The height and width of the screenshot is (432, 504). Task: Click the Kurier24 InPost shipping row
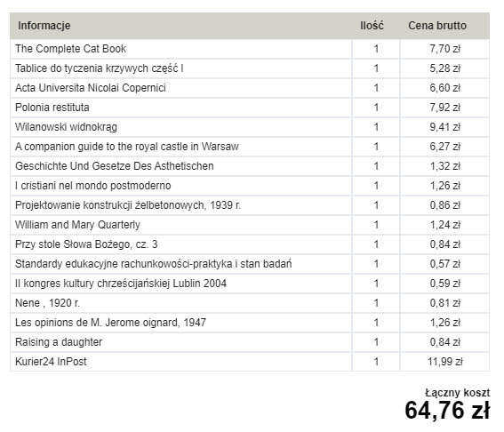(x=250, y=362)
